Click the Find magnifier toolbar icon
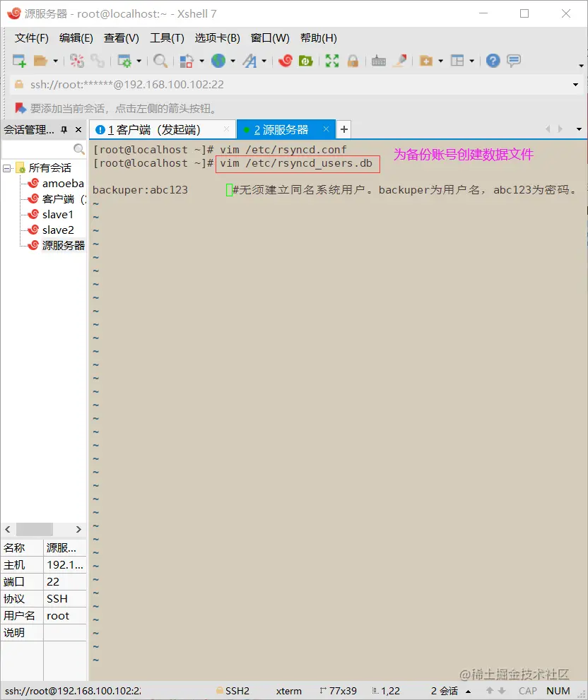This screenshot has width=588, height=700. (x=160, y=61)
